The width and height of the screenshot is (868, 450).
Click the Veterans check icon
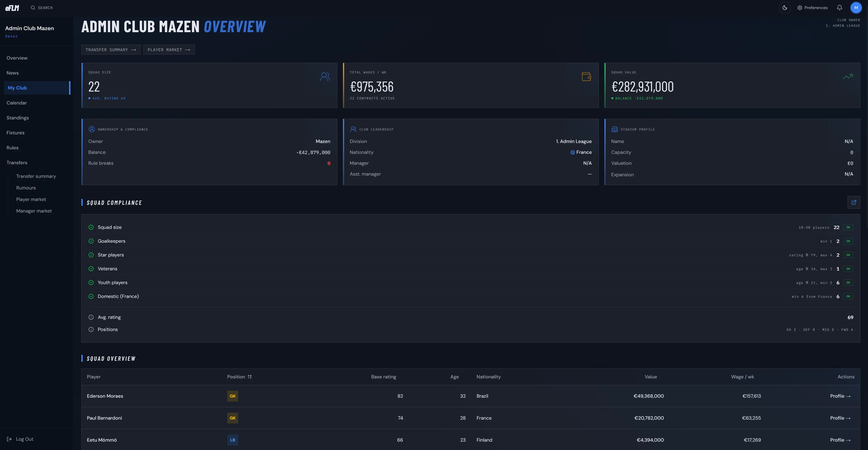tap(91, 269)
